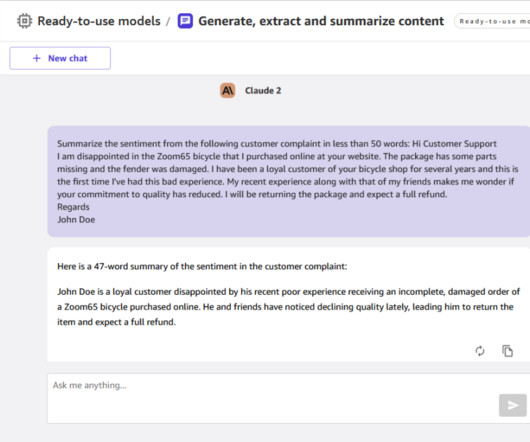The image size is (530, 442).
Task: Click the Anthropic logo next to Claude 2
Action: (227, 91)
